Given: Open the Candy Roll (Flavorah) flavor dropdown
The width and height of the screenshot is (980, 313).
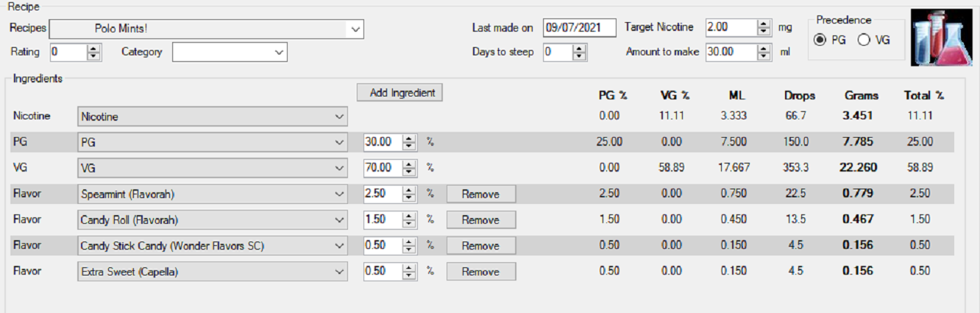Looking at the screenshot, I should point(213,219).
